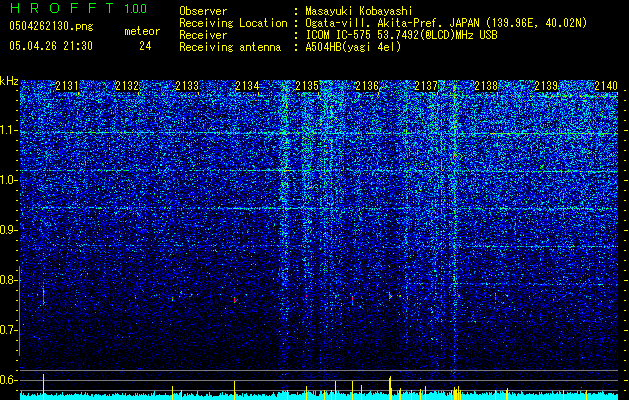Click the A504HB(yagi 4el) antenna text
This screenshot has height=400, width=629.
(x=353, y=47)
